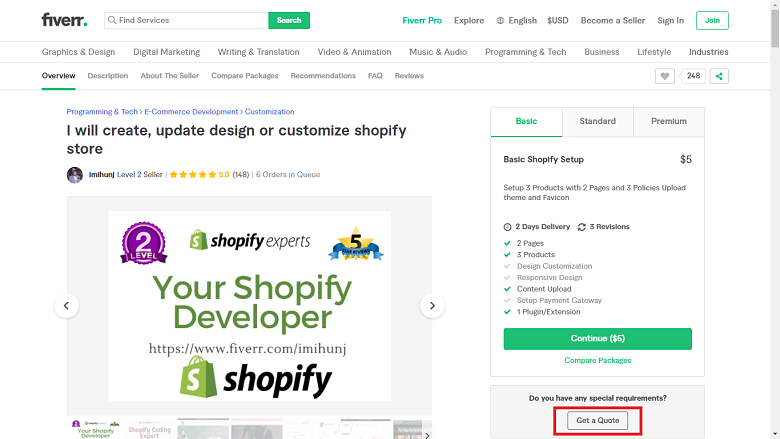Click the Fiverr logo

coord(65,20)
